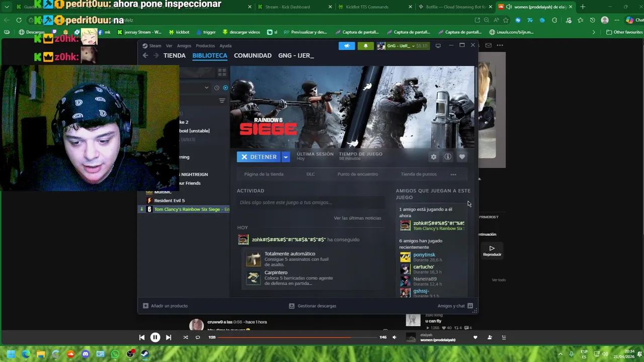Mute the music player volume
The width and height of the screenshot is (644, 362).
(394, 337)
